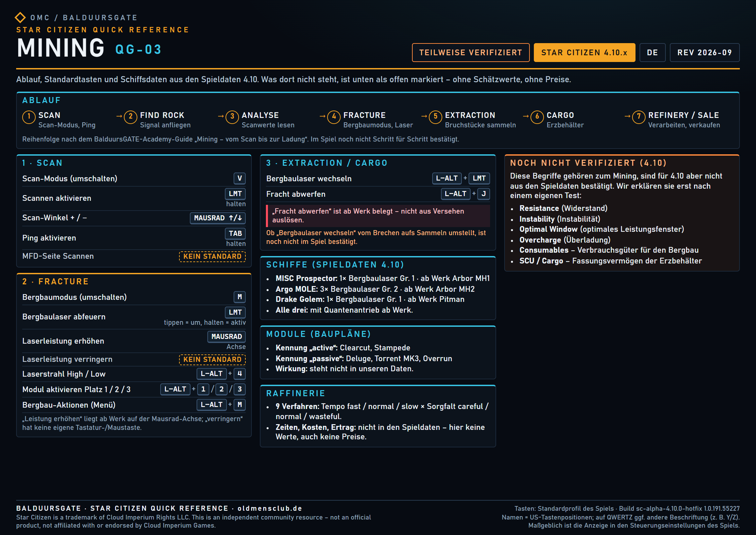Click LMT key in Bergbaulaser wechseln row

point(479,178)
